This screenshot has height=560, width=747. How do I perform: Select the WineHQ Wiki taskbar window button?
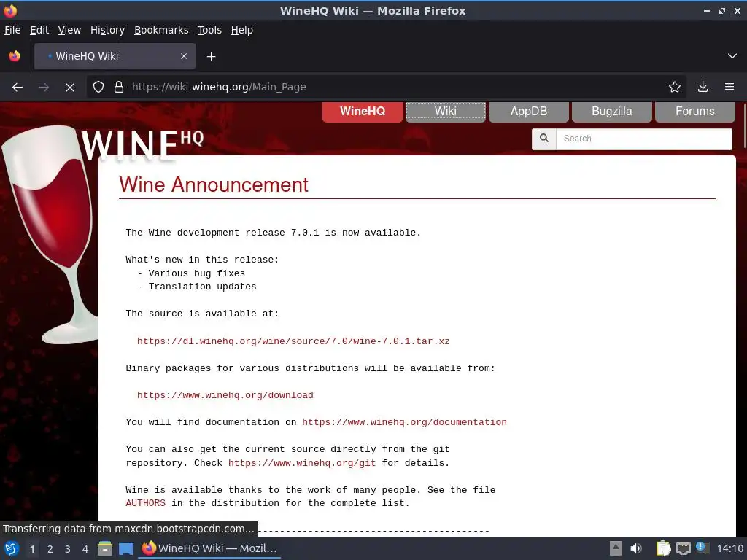coord(209,548)
